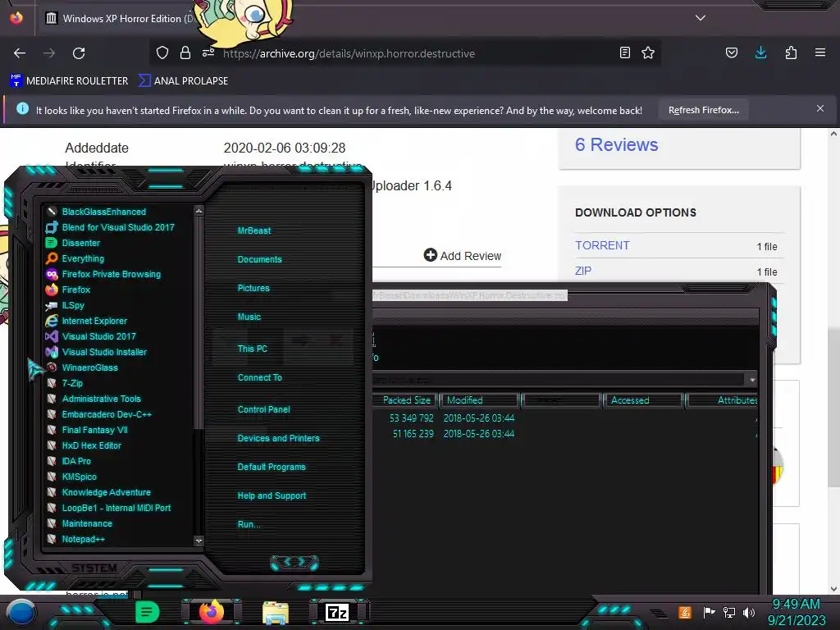840x630 pixels.
Task: Open the Firefox downloads panel
Action: pyautogui.click(x=760, y=52)
